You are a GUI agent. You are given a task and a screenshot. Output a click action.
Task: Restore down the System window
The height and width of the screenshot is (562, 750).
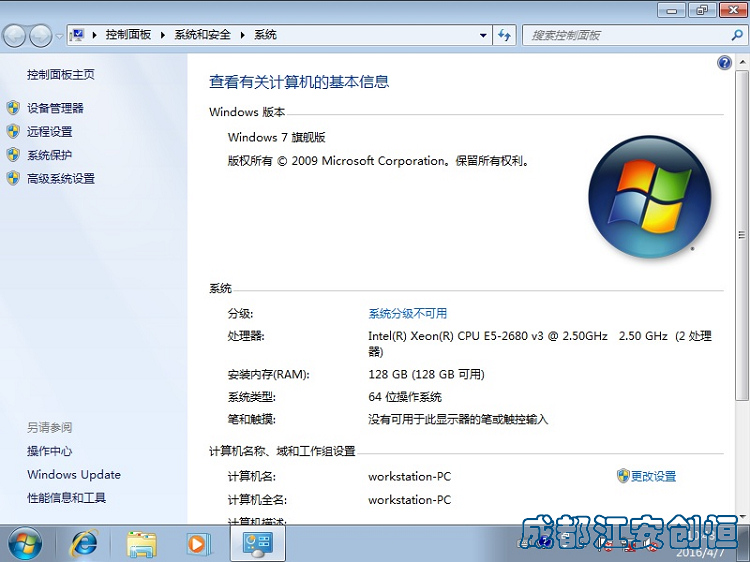coord(702,10)
